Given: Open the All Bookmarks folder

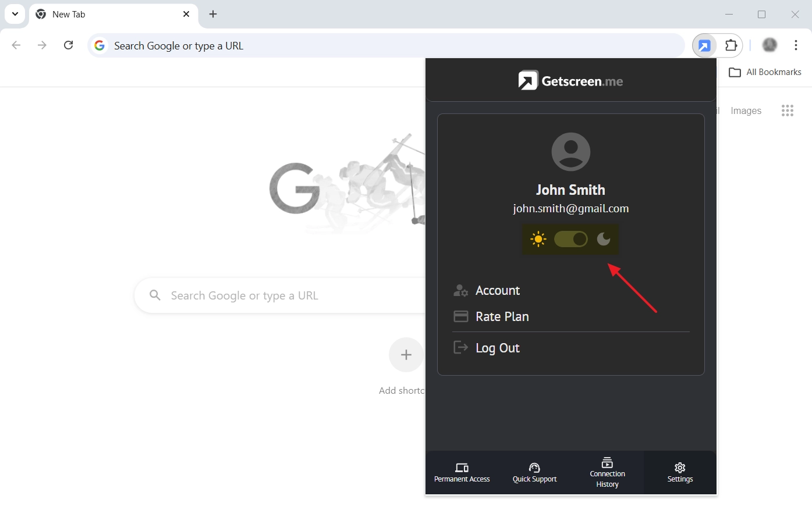Looking at the screenshot, I should 765,72.
